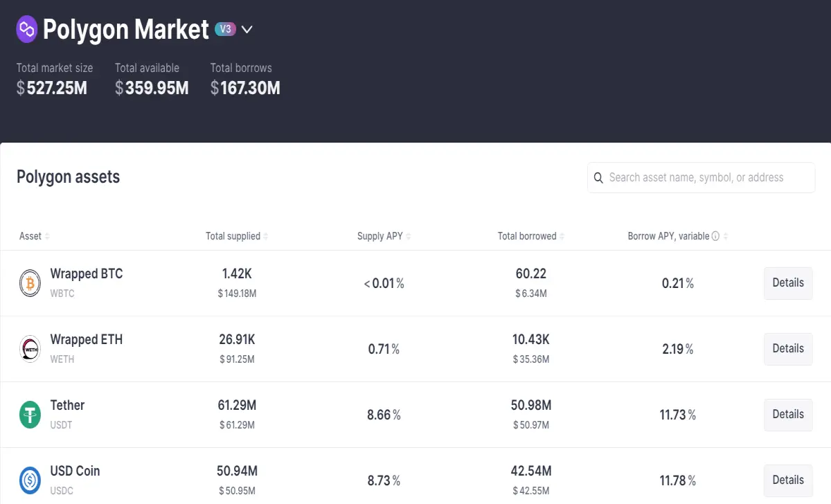The width and height of the screenshot is (831, 504).
Task: Click the USD Coin supply APY 8.73% value
Action: pyautogui.click(x=384, y=480)
